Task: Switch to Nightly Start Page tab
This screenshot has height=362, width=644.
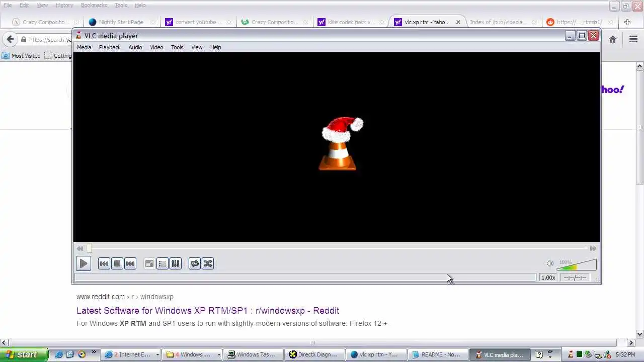Action: click(121, 22)
